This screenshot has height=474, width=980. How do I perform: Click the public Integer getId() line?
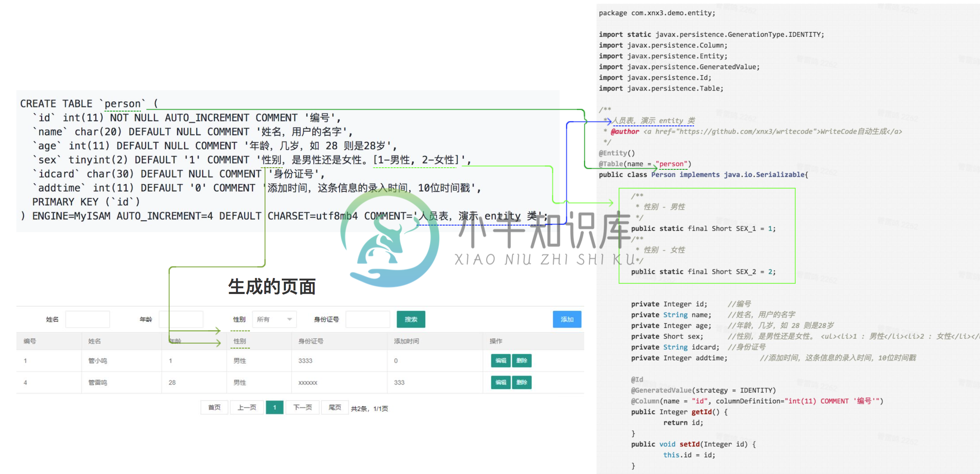(679, 412)
